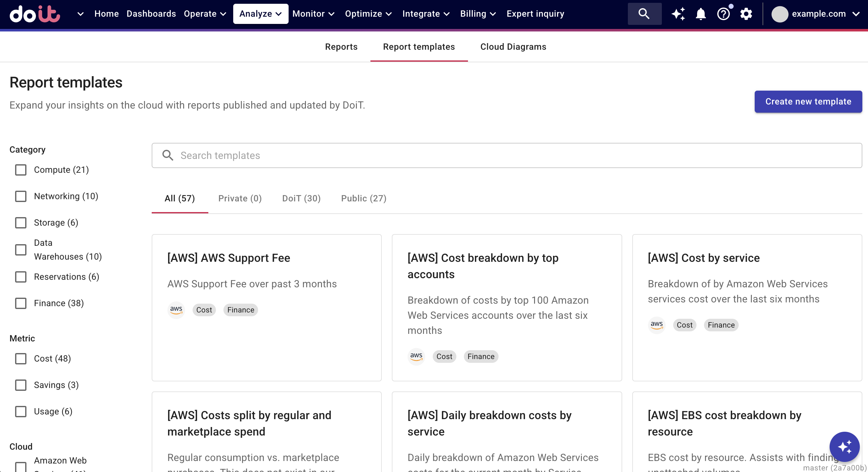Viewport: 868px width, 472px height.
Task: Click the Search templates input field
Action: (507, 155)
